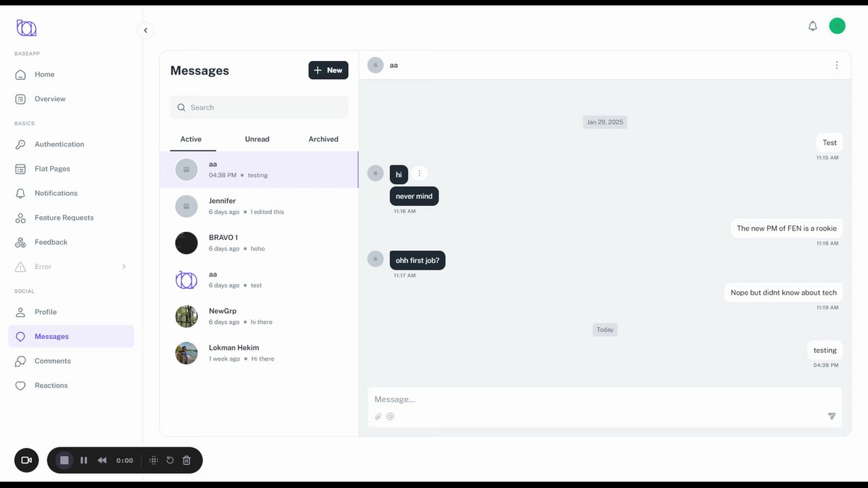Delete the recording with the trash icon
868x488 pixels.
click(186, 460)
